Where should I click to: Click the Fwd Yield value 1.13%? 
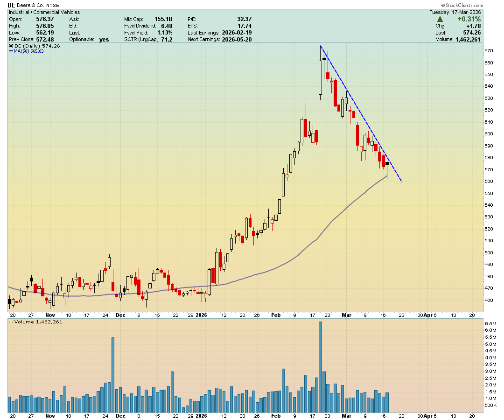[165, 33]
